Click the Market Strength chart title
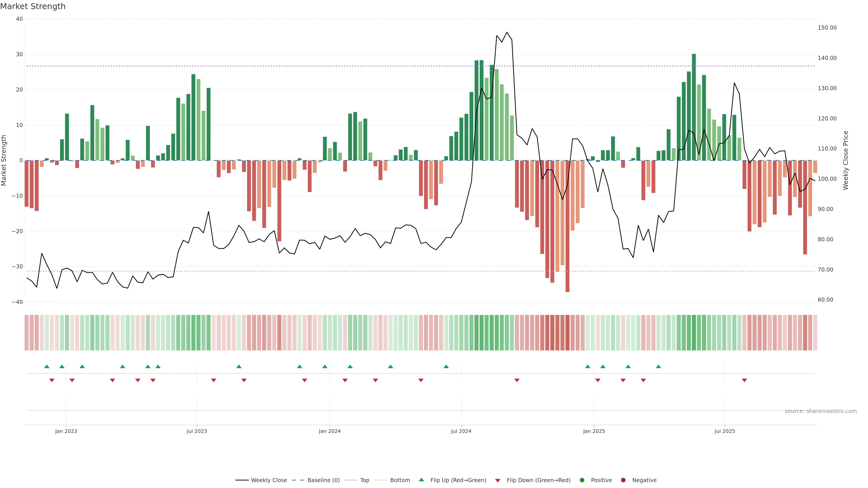 33,6
